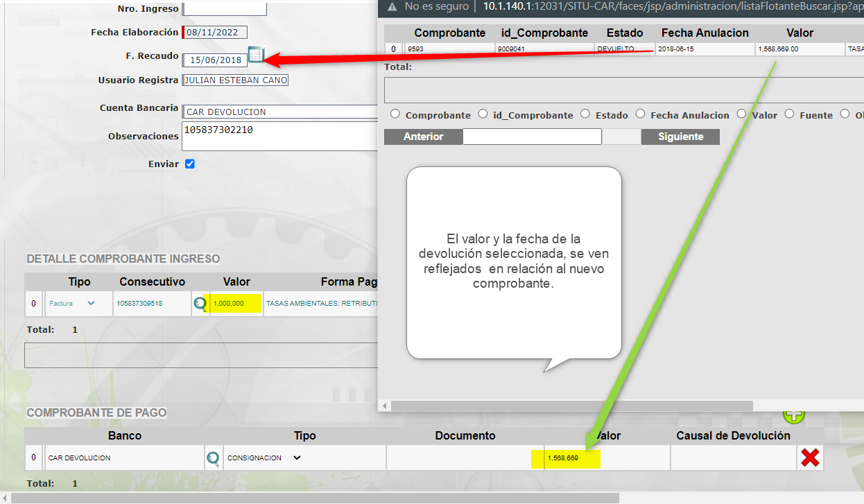Click the Siguiente button
The height and width of the screenshot is (504, 864).
coord(680,137)
